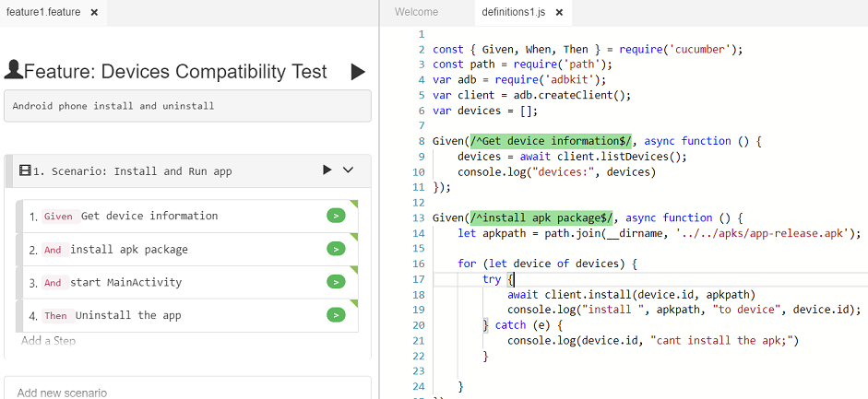Screen dimensions: 868x399
Task: Run step install apk package
Action: coord(336,249)
